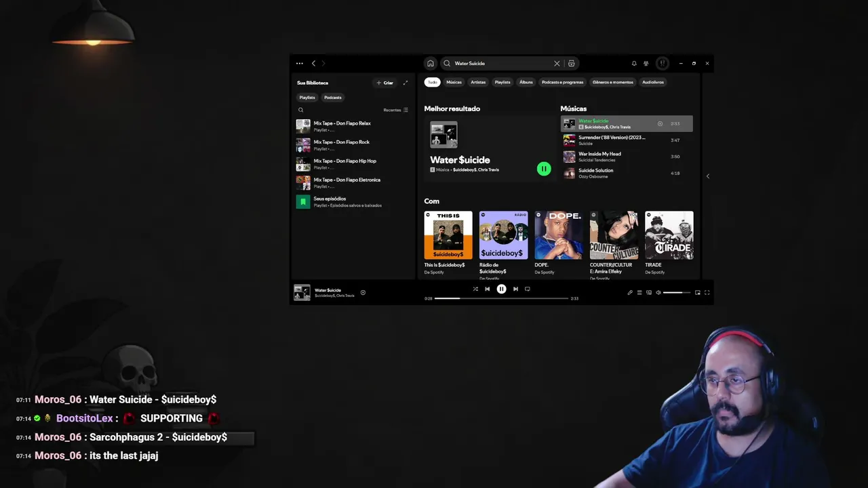Seek in the playback progress bar
The height and width of the screenshot is (488, 868).
(x=501, y=298)
